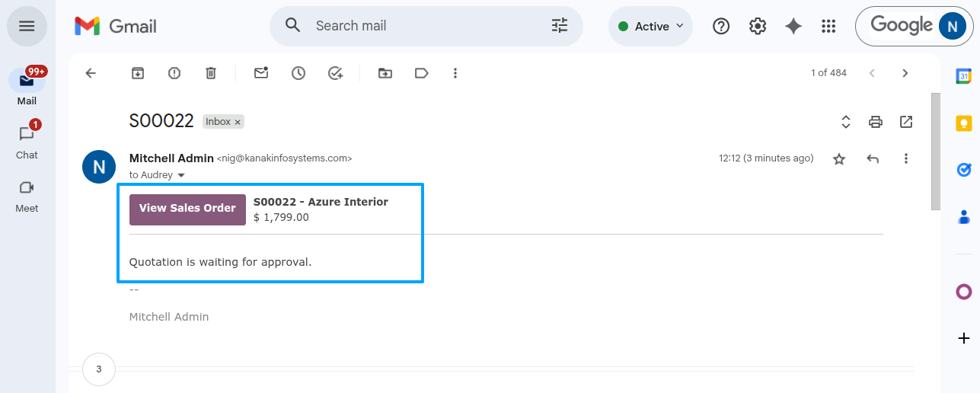Report the email as spam
Screen dimensions: 980x393
pyautogui.click(x=174, y=73)
